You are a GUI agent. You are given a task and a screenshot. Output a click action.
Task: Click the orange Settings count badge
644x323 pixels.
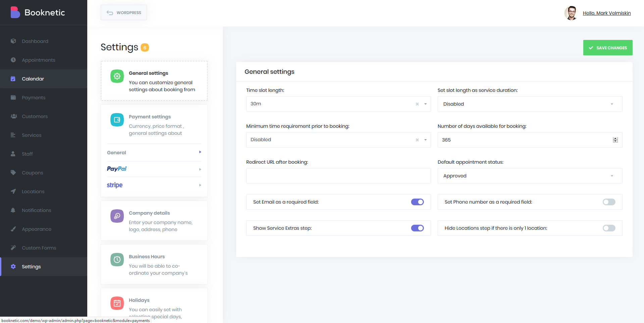pos(145,48)
